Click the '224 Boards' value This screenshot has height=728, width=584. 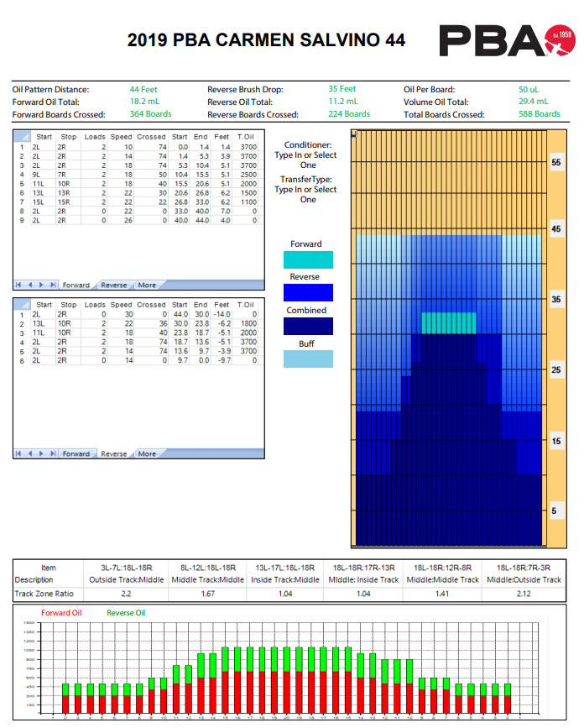pos(349,113)
